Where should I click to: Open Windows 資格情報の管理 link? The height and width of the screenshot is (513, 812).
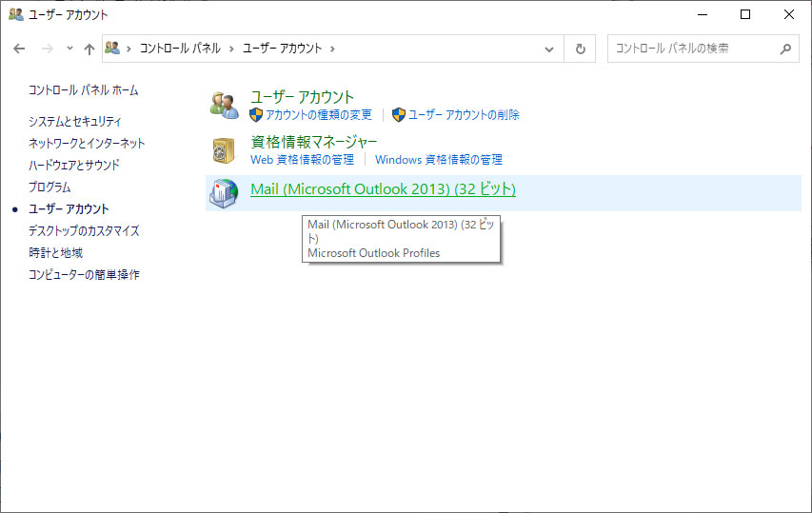click(x=439, y=160)
